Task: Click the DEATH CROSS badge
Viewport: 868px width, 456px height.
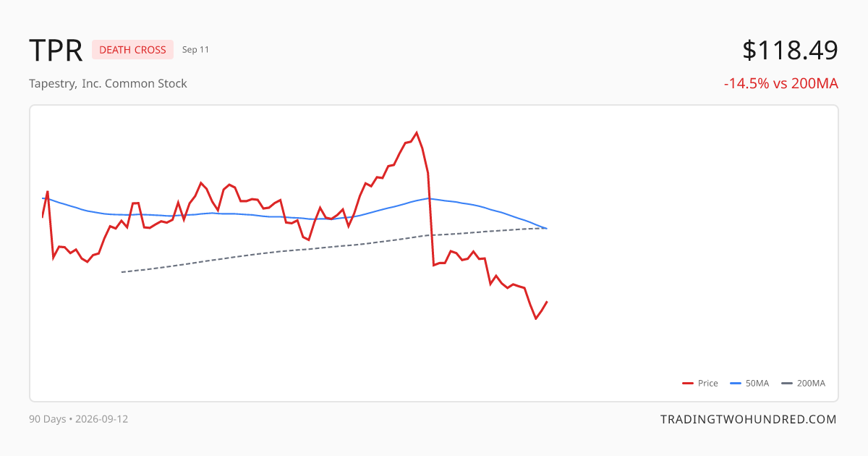Action: 132,50
